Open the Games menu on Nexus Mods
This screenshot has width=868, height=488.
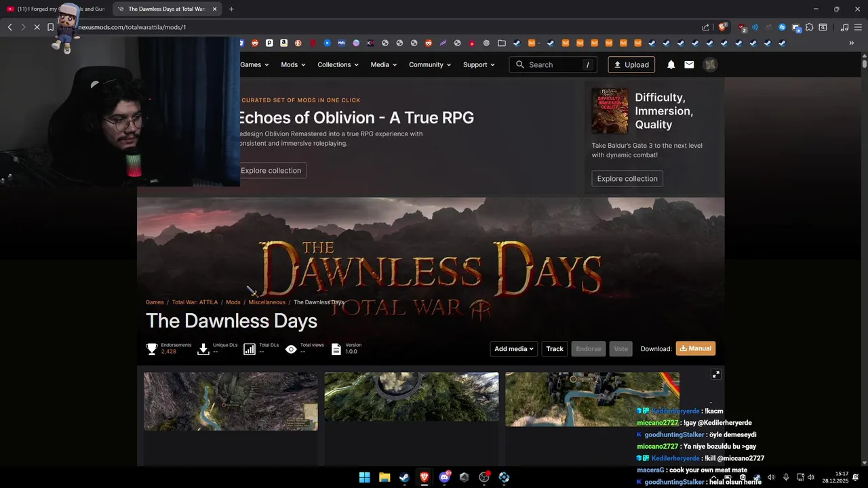click(x=254, y=64)
